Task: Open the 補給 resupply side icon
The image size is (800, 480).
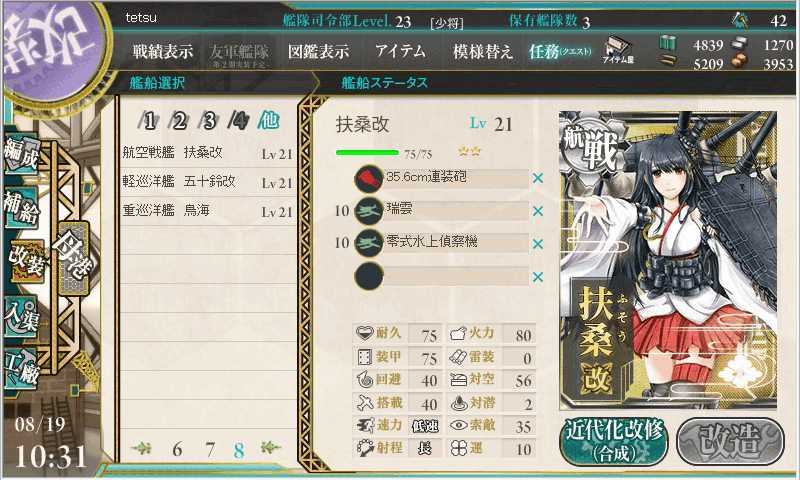Action: pos(21,208)
